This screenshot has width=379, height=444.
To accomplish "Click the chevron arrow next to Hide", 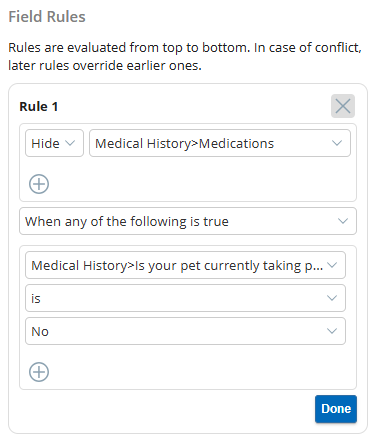I will [x=70, y=143].
